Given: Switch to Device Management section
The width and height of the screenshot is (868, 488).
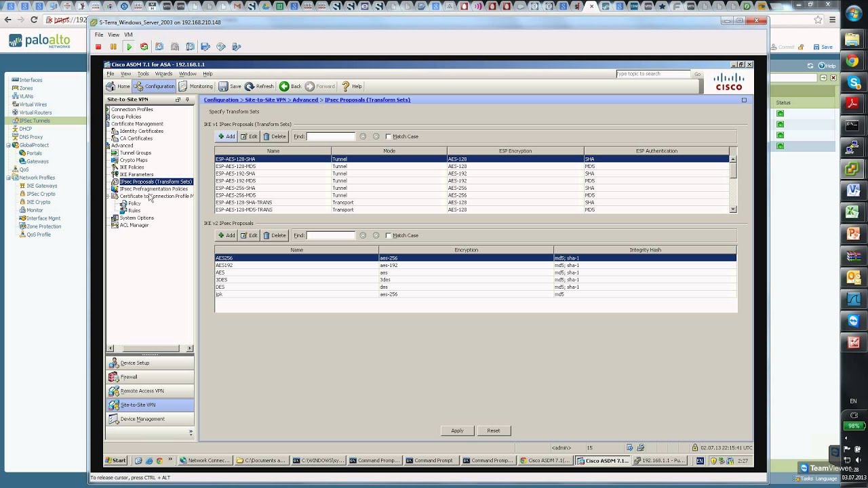Looking at the screenshot, I should pyautogui.click(x=150, y=419).
